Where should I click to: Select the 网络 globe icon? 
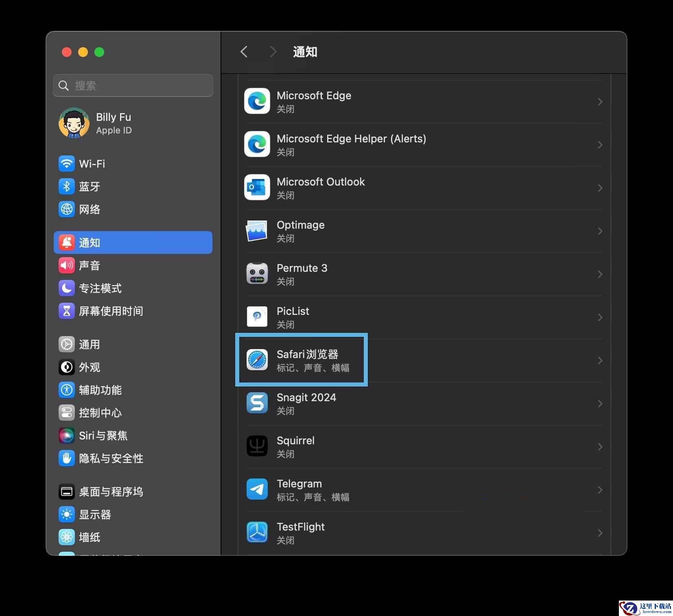(x=67, y=210)
